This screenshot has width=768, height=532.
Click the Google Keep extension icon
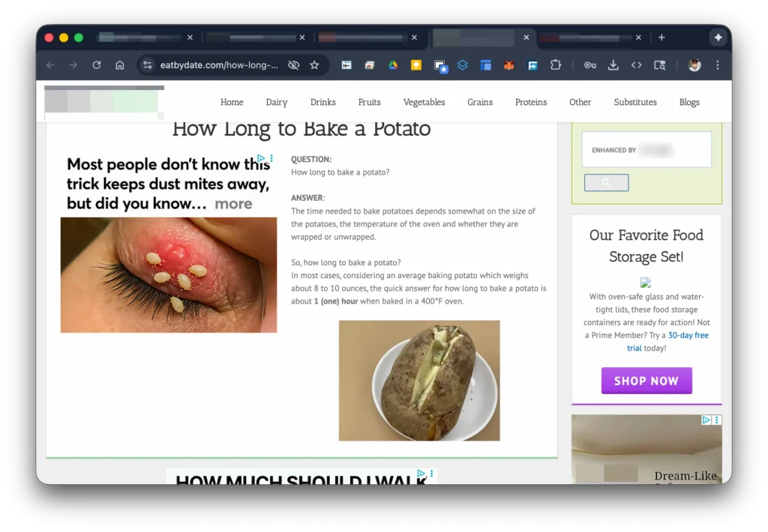[x=415, y=65]
